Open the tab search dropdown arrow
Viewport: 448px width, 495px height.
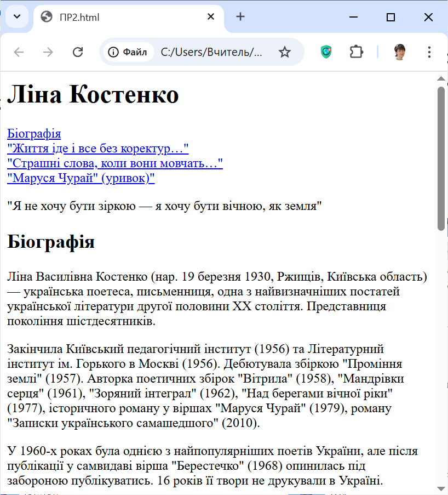(x=17, y=16)
